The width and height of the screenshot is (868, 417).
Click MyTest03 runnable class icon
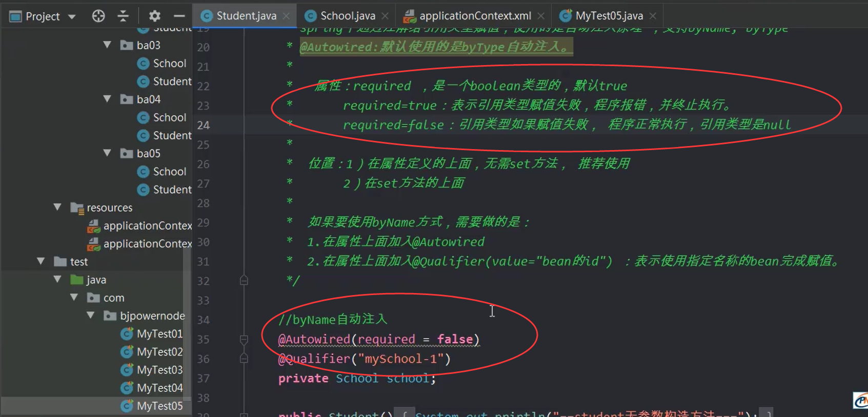coord(127,370)
